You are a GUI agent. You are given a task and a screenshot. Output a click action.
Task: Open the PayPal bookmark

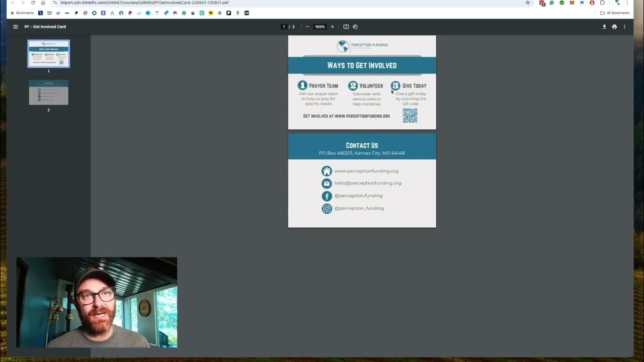pyautogui.click(x=76, y=13)
